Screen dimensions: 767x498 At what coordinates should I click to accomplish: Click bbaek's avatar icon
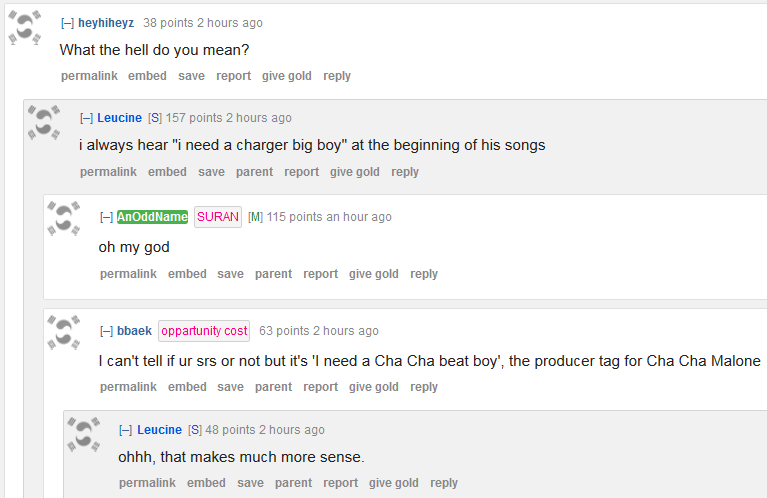64,333
